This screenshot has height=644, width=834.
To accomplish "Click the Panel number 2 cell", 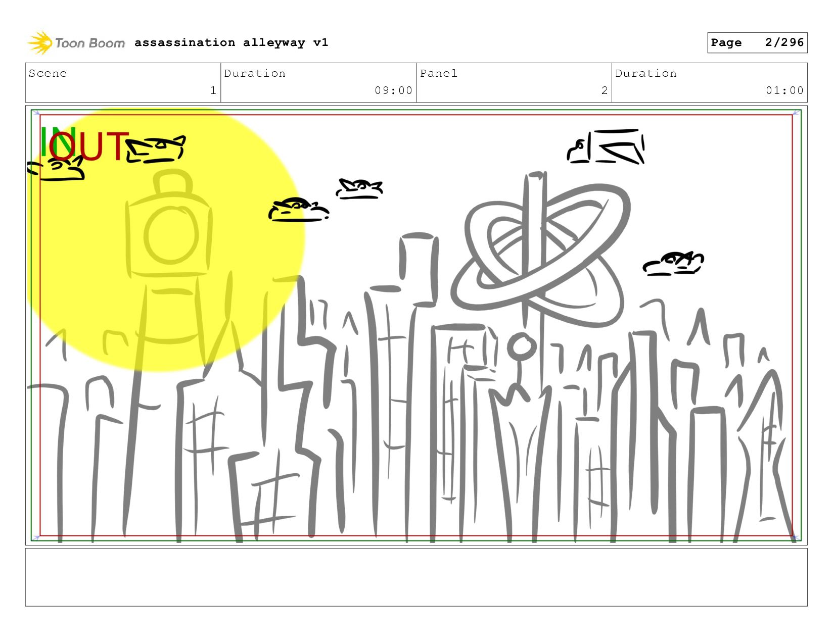I will point(514,82).
